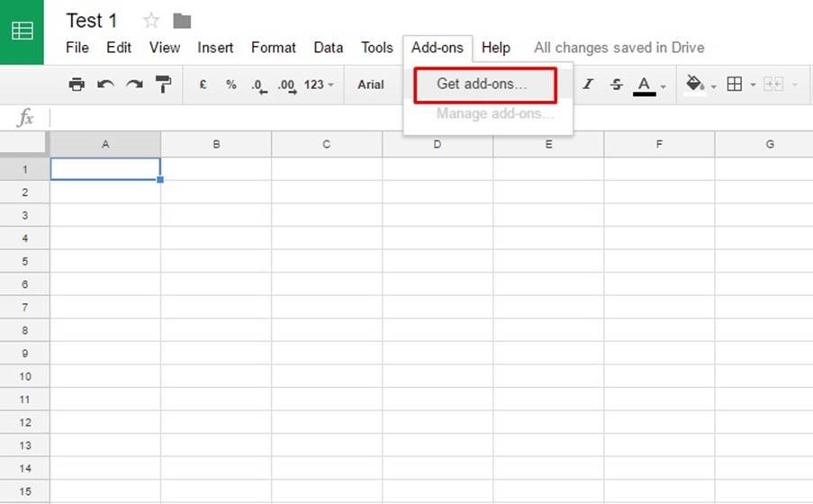Image resolution: width=813 pixels, height=504 pixels.
Task: Redo the last undone action
Action: coord(134,85)
